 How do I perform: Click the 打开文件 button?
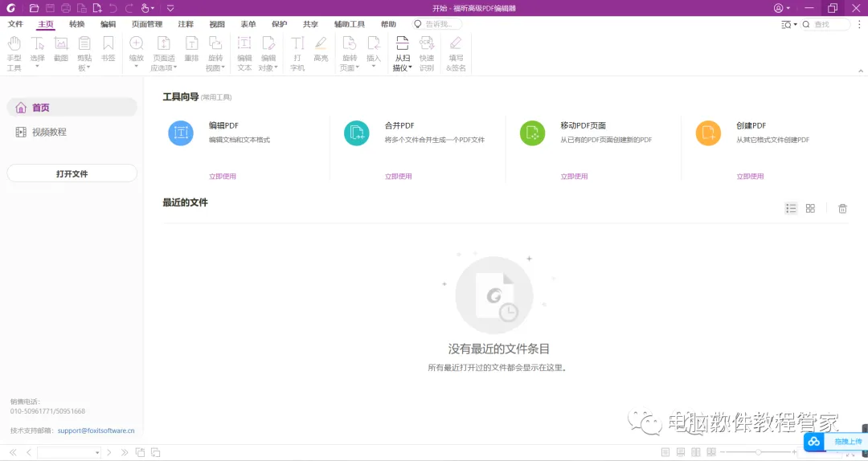[x=72, y=173]
